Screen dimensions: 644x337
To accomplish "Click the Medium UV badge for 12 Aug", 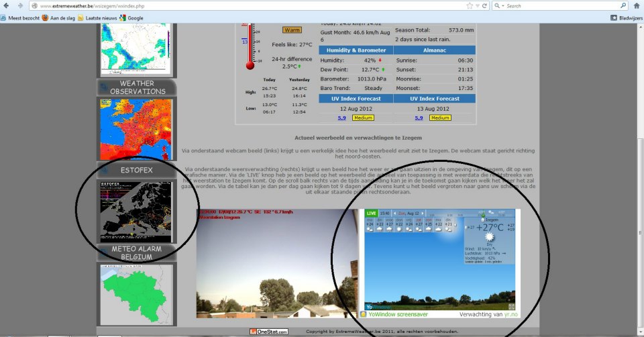I will (x=363, y=118).
